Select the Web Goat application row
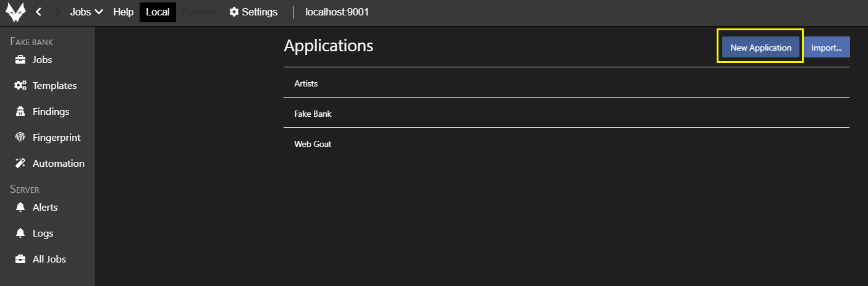This screenshot has height=286, width=868. pyautogui.click(x=567, y=144)
